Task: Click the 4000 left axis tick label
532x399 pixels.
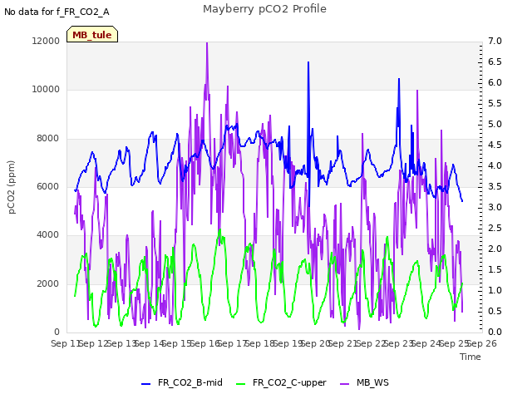Action: (48, 234)
